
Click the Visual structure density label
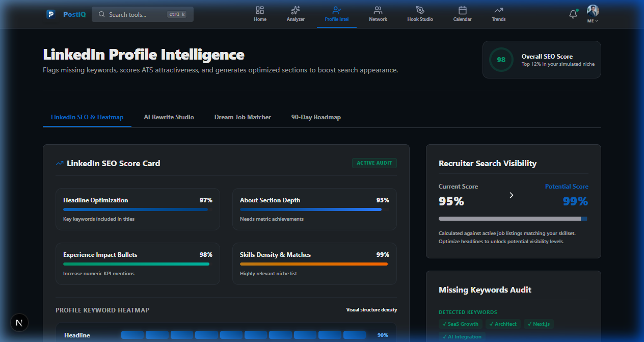pyautogui.click(x=371, y=310)
